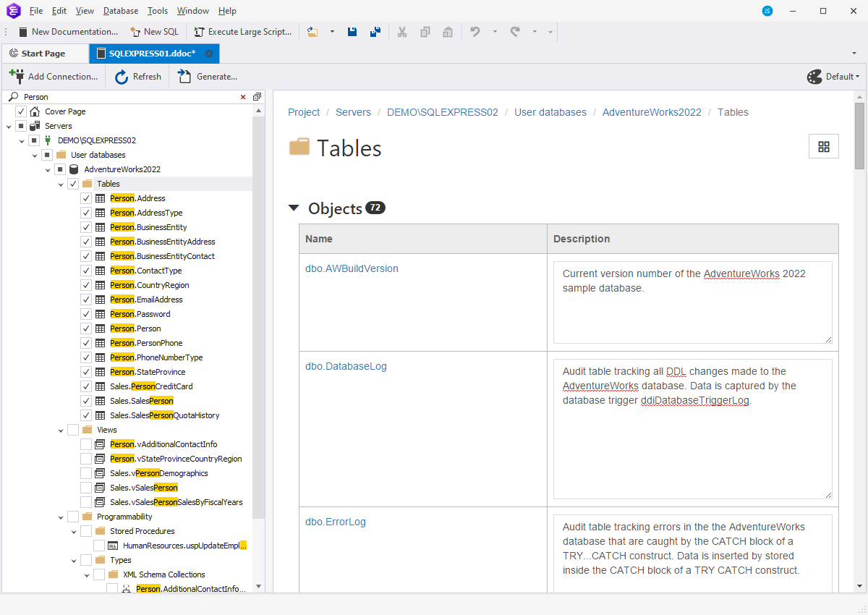Click the Save All icon
868x615 pixels.
[x=375, y=32]
